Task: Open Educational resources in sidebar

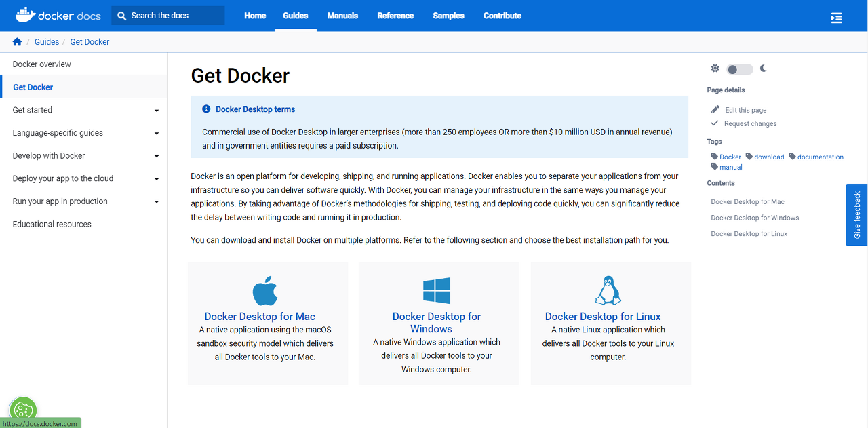Action: (52, 225)
